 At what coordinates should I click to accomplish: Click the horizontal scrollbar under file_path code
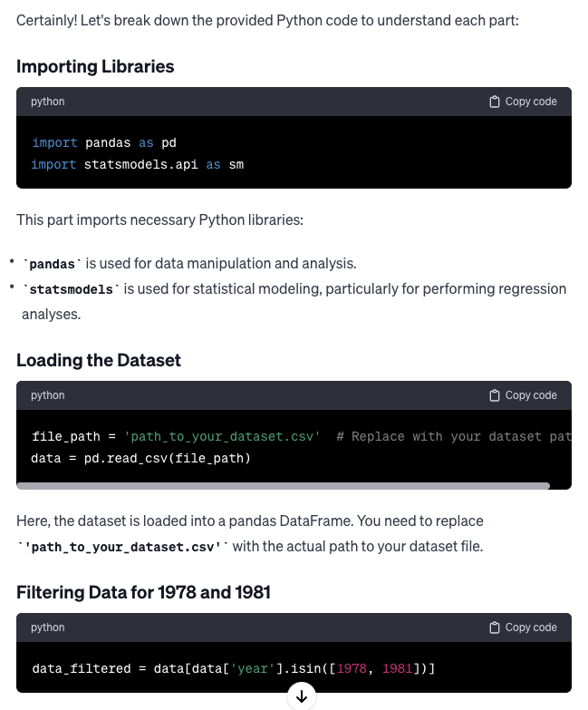coord(284,486)
